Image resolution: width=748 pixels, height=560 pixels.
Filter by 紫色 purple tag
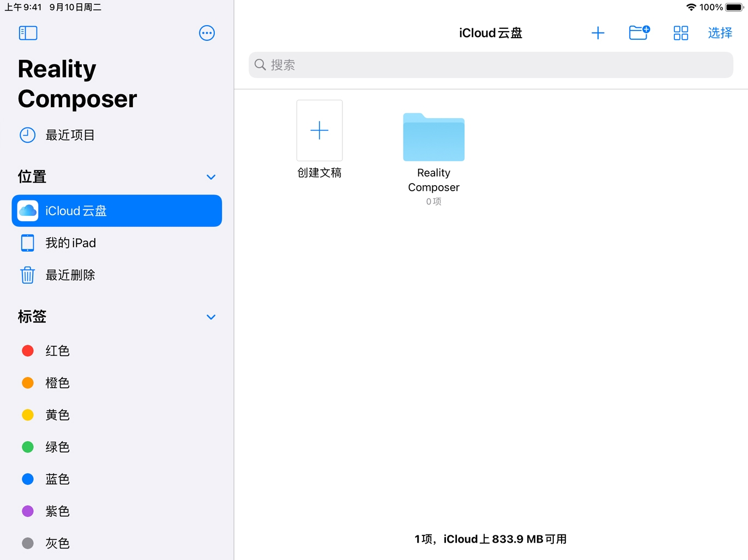(117, 512)
